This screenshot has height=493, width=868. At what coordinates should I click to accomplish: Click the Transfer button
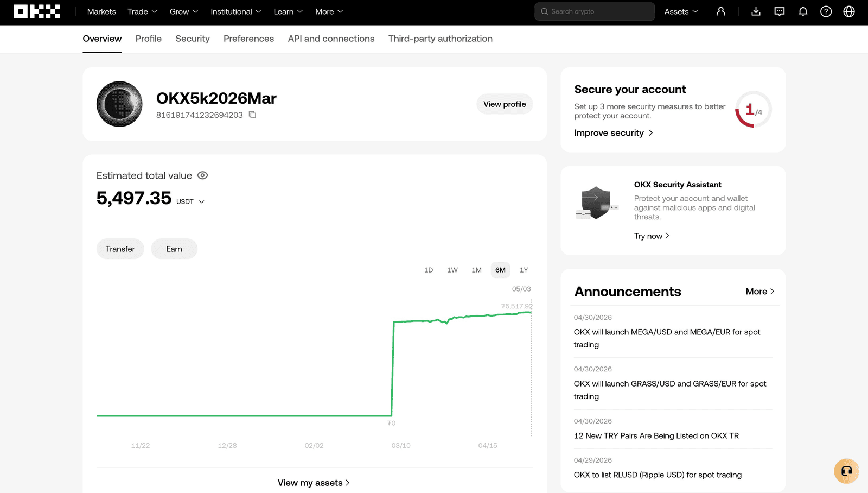tap(120, 249)
